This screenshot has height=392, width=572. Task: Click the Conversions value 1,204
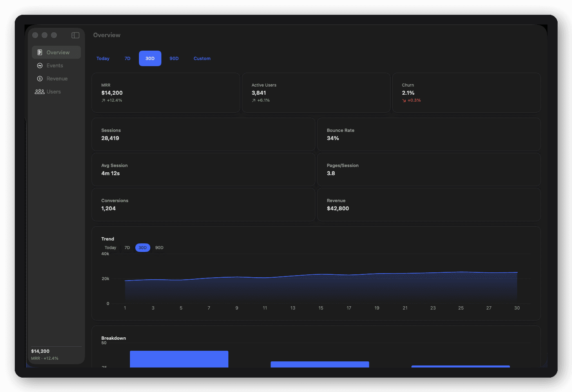(x=109, y=208)
